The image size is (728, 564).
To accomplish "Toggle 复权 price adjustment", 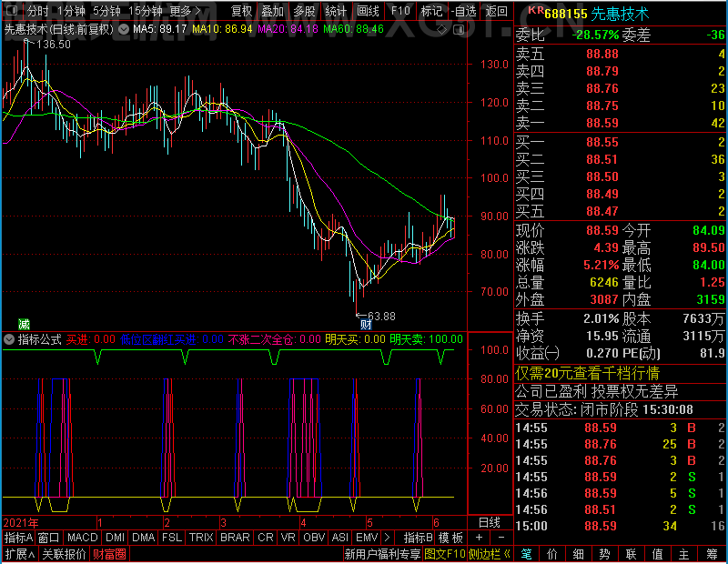I will 241,11.
